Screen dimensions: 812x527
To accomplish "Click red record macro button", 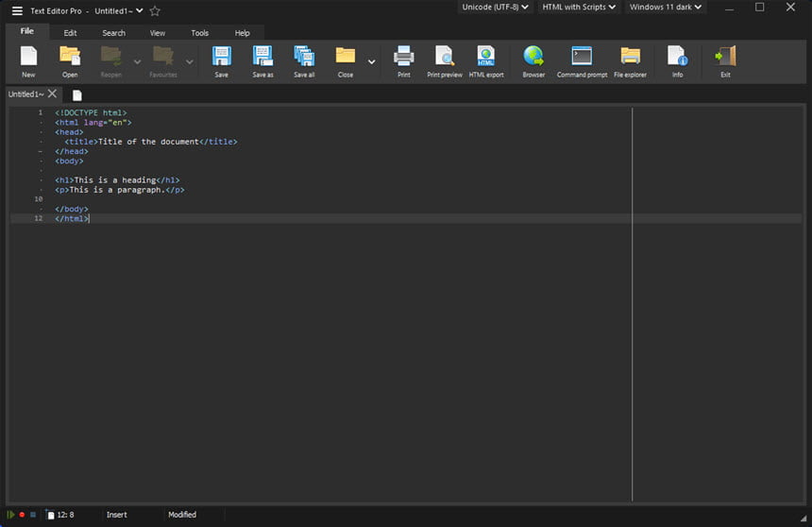I will point(22,515).
